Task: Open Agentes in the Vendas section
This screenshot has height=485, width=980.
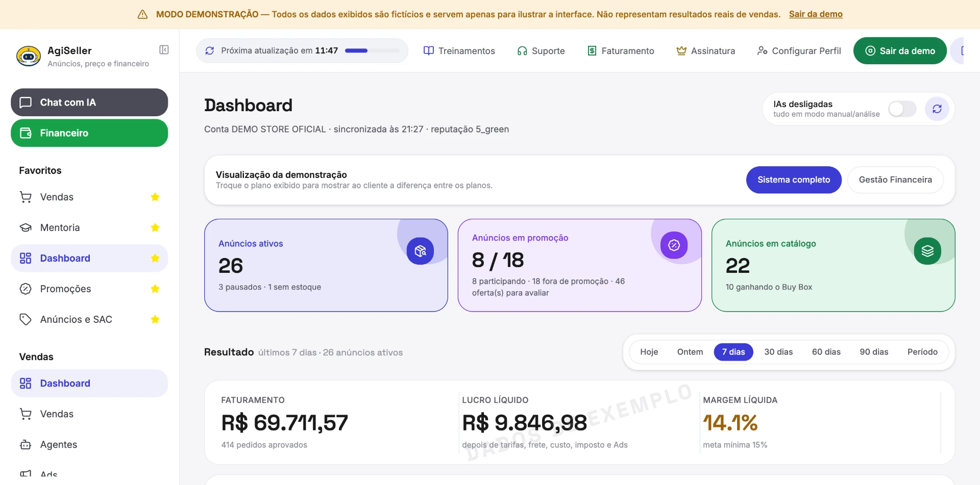Action: (x=89, y=445)
